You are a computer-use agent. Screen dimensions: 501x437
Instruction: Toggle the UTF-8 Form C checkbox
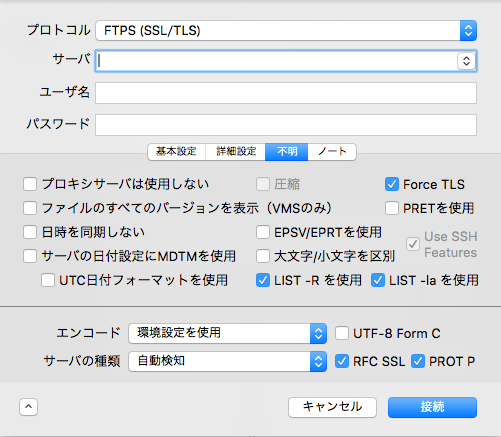coord(342,333)
